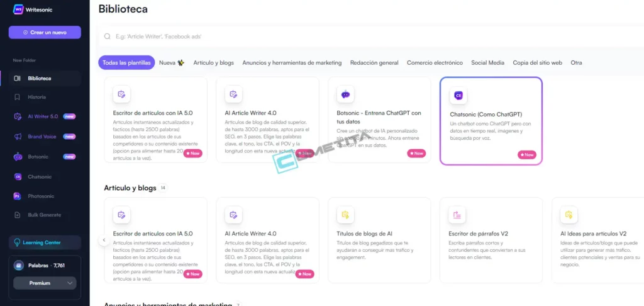Screen dimensions: 644x306
Task: Click the Bulk Generate sidebar icon
Action: point(17,215)
